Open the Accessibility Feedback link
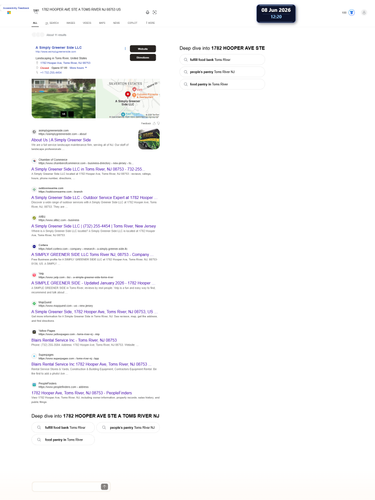375x500 pixels. point(16,8)
